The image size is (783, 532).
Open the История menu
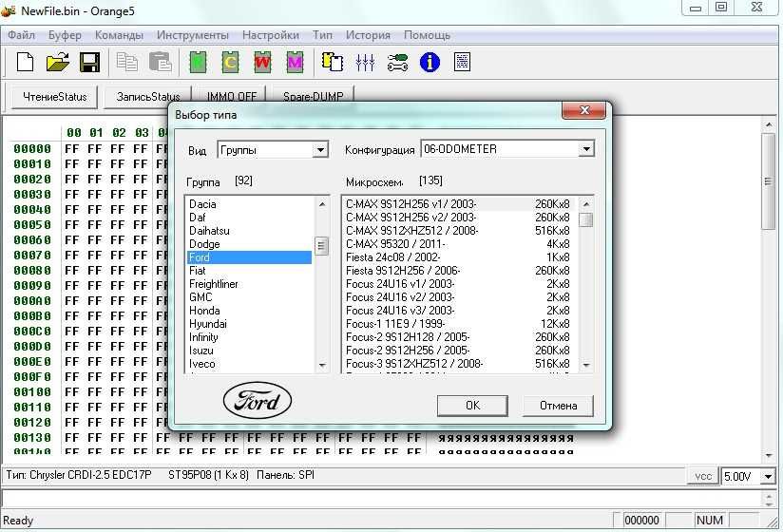(368, 35)
